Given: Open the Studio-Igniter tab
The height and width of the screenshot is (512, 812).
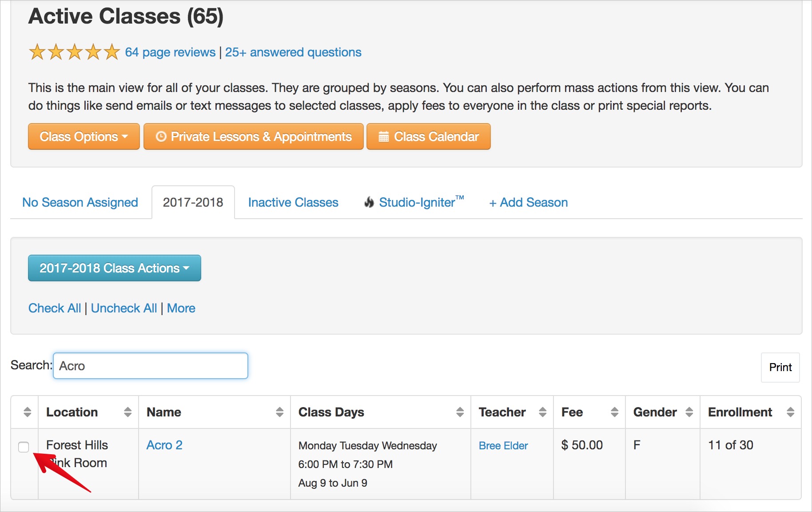Looking at the screenshot, I should tap(414, 203).
